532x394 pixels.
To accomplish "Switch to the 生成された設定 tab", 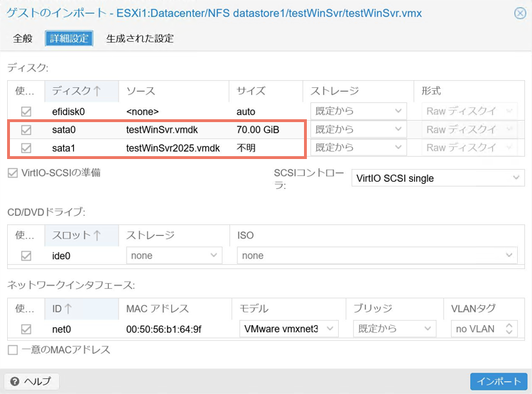I will tap(140, 38).
